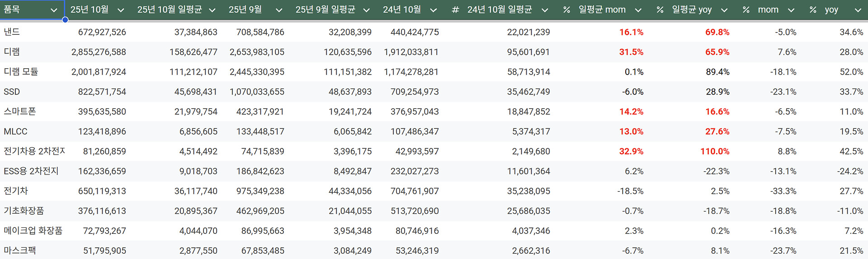Click the cell showing 672,927,526
This screenshot has height=259, width=868.
[102, 32]
